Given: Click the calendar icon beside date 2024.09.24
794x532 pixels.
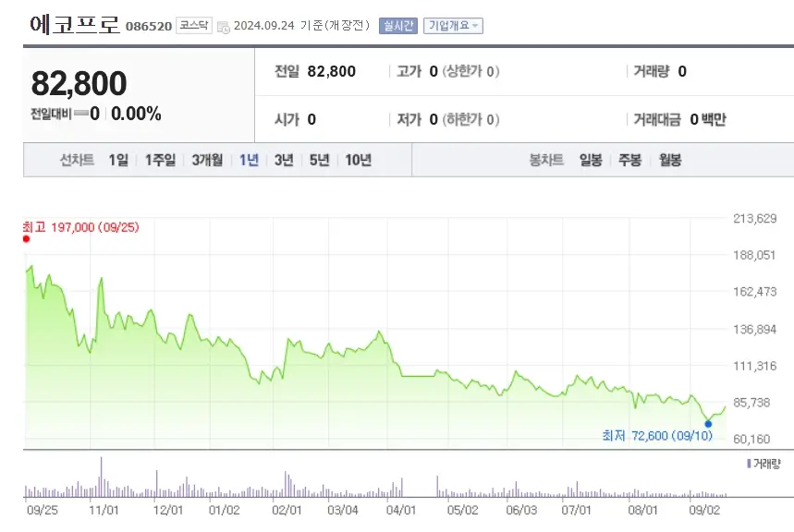Looking at the screenshot, I should [222, 26].
